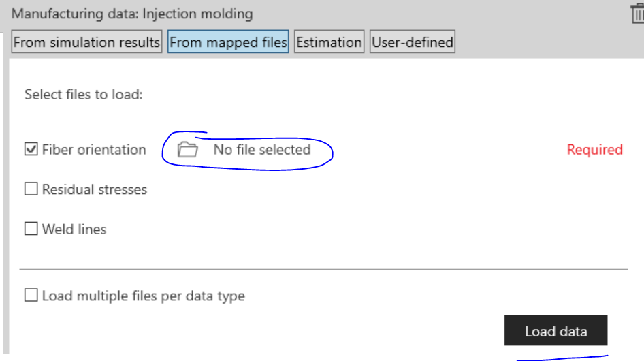Click the Residual stresses label text
The height and width of the screenshot is (361, 644).
95,189
